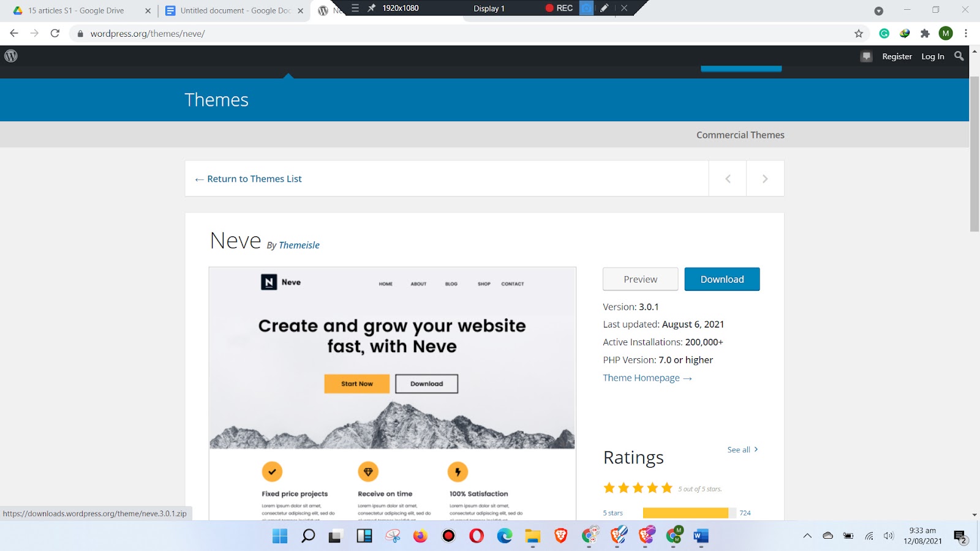Viewport: 980px width, 551px height.
Task: Click See all ratings link
Action: (x=742, y=449)
